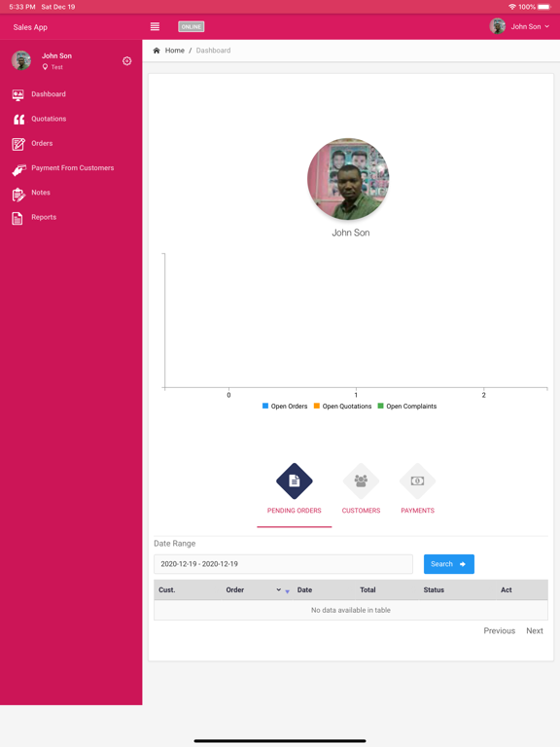The image size is (560, 747).
Task: Click the header user avatar
Action: click(x=498, y=26)
